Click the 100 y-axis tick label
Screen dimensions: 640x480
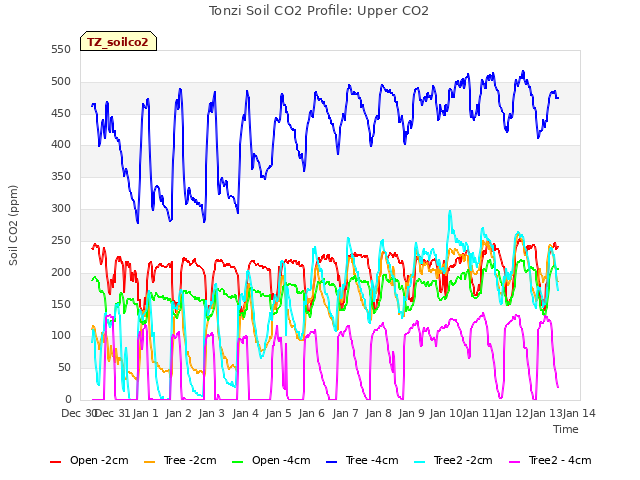61,336
